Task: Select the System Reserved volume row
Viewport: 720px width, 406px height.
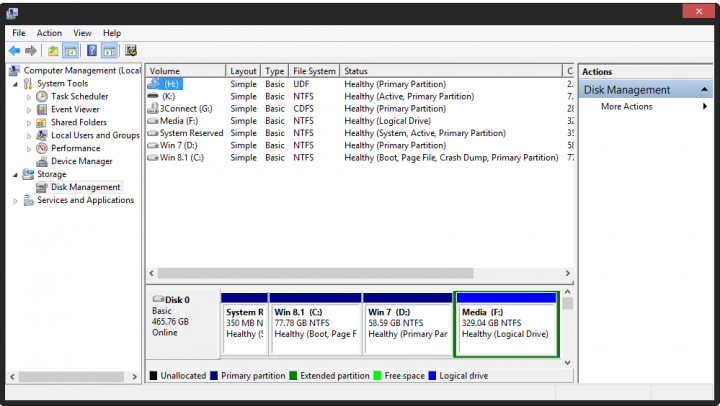Action: tap(360, 133)
